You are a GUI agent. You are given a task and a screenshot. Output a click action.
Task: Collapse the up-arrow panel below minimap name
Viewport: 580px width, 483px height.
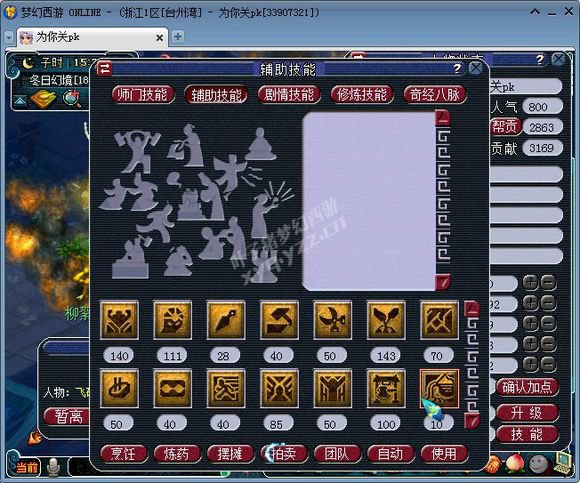coord(20,100)
